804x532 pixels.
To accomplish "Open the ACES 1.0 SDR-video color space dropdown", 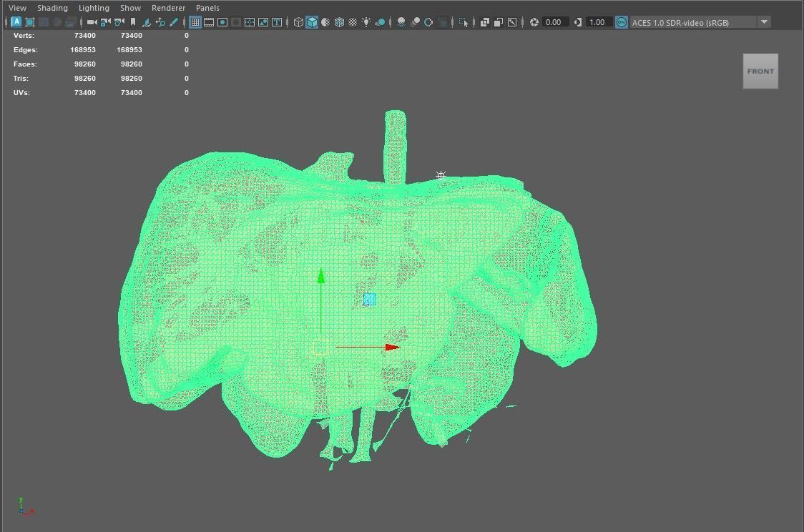I will click(x=700, y=22).
